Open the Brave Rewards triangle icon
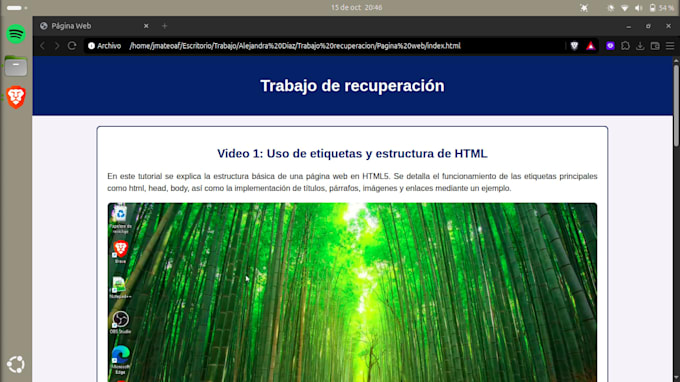Image resolution: width=680 pixels, height=382 pixels. (590, 46)
